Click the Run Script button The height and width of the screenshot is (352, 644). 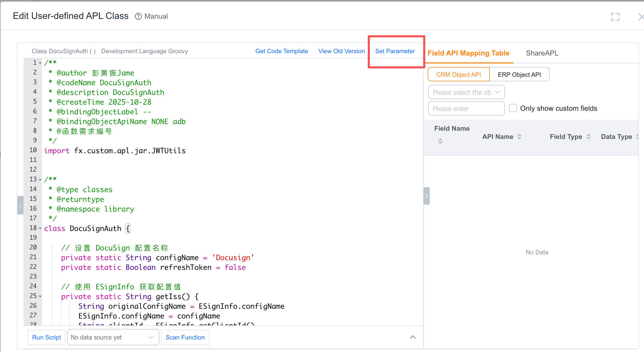(47, 337)
